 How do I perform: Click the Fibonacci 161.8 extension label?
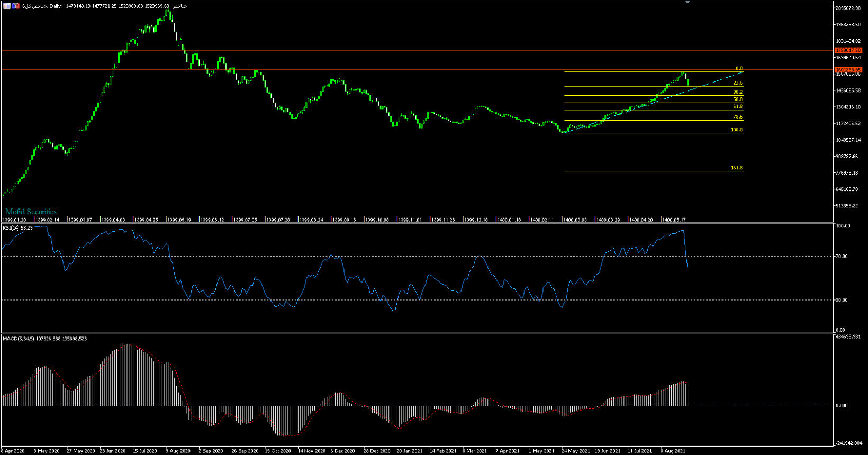(736, 168)
